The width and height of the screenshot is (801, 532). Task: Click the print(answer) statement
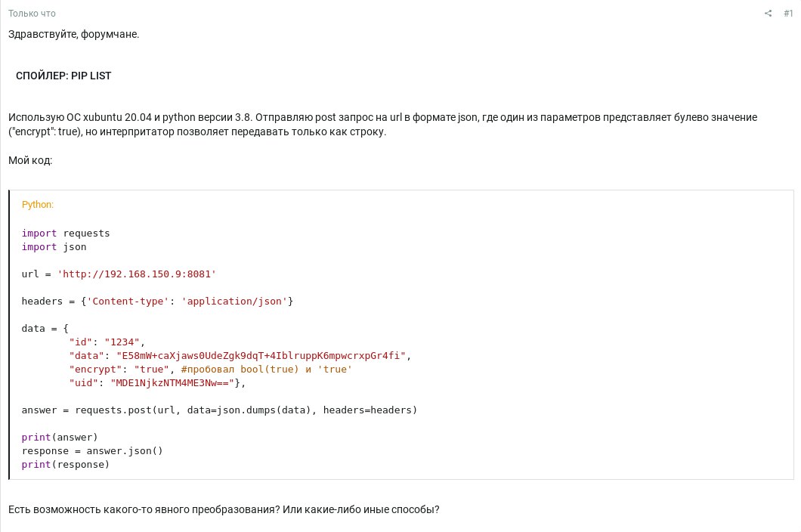(59, 437)
